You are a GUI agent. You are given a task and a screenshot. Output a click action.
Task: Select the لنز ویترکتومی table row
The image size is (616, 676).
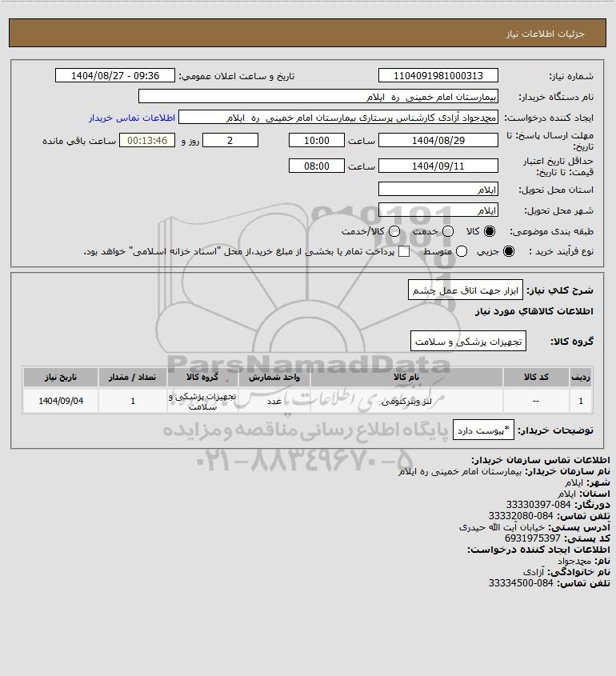pos(308,401)
